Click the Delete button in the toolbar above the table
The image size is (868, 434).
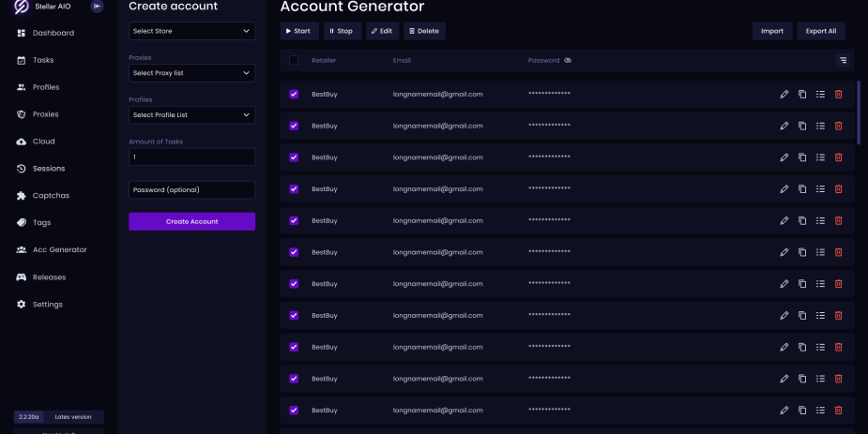pyautogui.click(x=424, y=31)
